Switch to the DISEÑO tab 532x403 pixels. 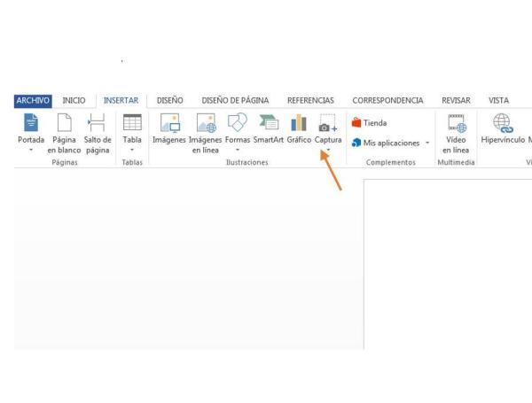coord(169,101)
